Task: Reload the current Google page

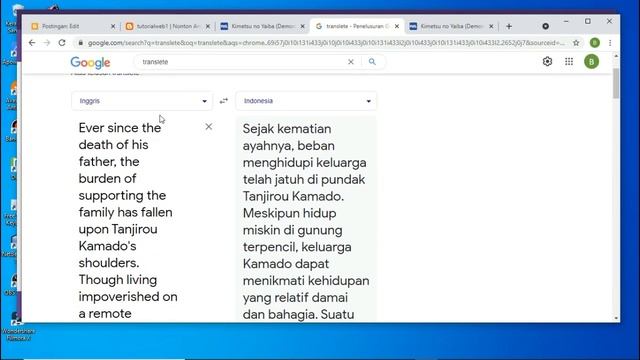Action: tap(62, 42)
